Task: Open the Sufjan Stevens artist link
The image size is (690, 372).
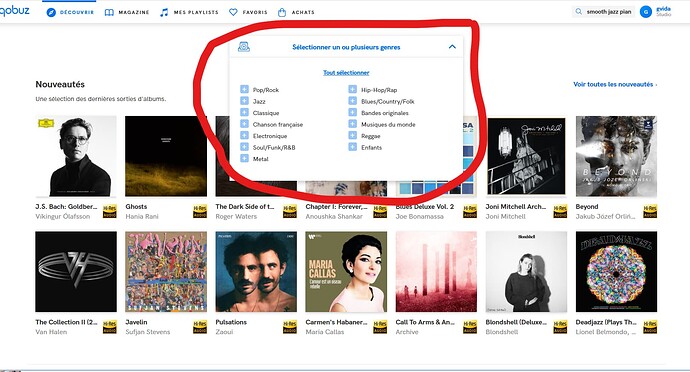Action: click(147, 331)
